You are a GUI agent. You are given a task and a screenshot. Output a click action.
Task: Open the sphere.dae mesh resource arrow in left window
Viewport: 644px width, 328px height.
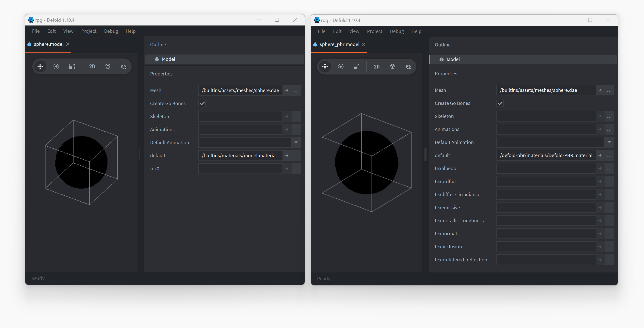[x=287, y=90]
